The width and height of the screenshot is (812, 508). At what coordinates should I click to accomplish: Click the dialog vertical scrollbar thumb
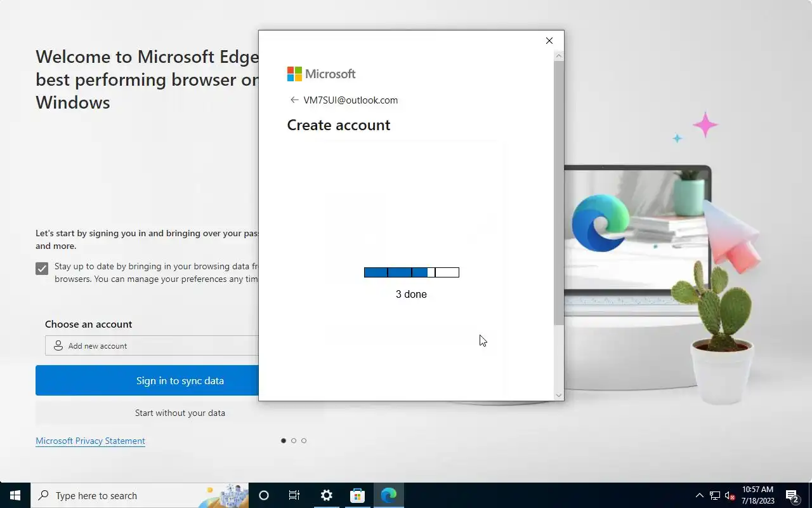coord(559,194)
